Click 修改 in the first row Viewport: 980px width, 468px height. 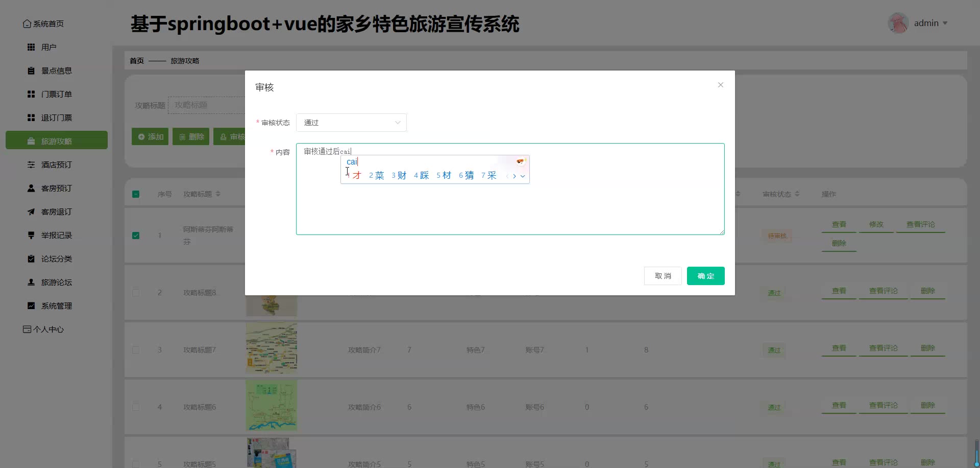(x=876, y=225)
